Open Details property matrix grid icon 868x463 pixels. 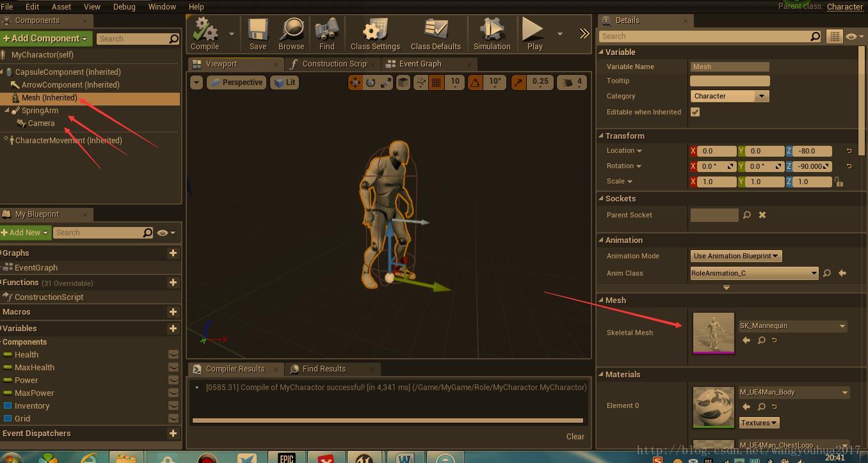pos(834,36)
